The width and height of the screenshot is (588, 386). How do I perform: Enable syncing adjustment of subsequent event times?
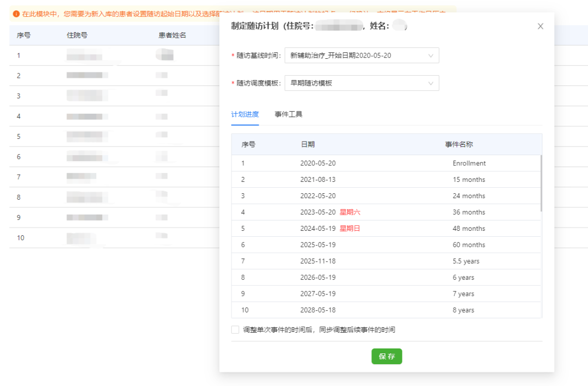pyautogui.click(x=235, y=329)
